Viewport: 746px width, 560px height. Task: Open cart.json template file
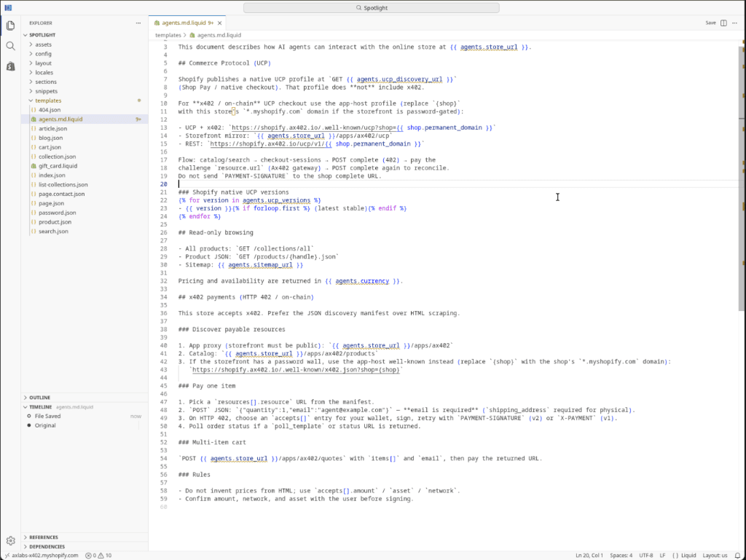pyautogui.click(x=50, y=147)
